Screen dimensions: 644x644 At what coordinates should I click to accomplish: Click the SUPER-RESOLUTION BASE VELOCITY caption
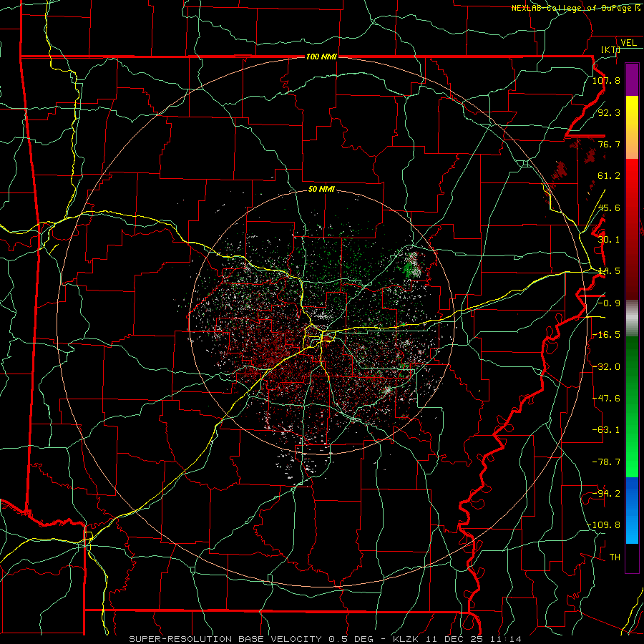[225, 639]
